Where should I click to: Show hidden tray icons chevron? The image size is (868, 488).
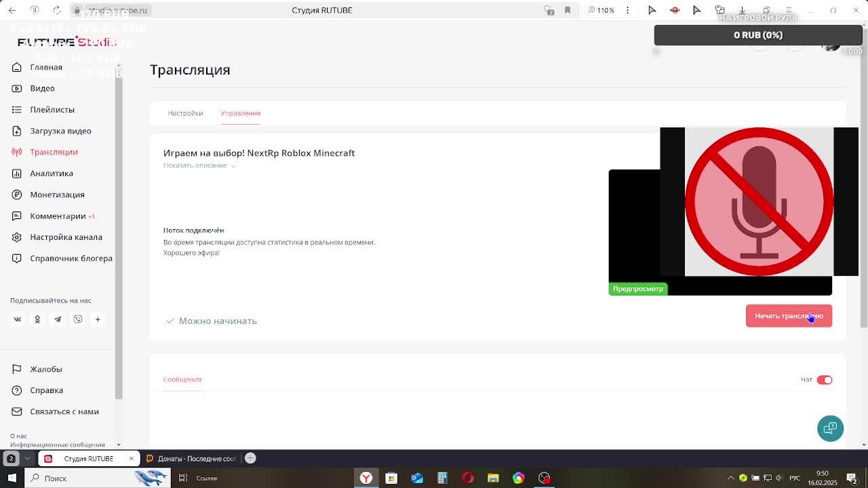click(732, 478)
